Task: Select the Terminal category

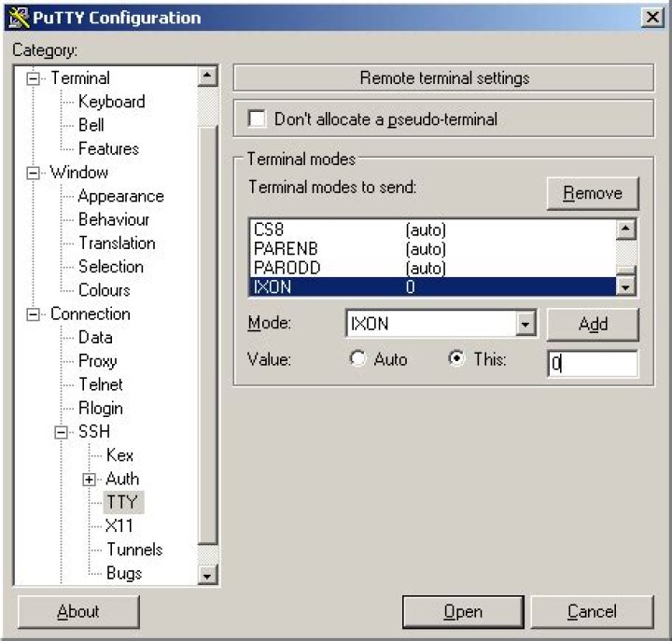Action: point(80,78)
